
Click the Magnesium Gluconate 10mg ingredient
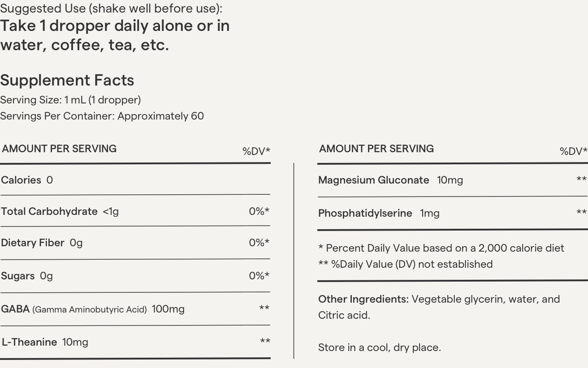390,180
